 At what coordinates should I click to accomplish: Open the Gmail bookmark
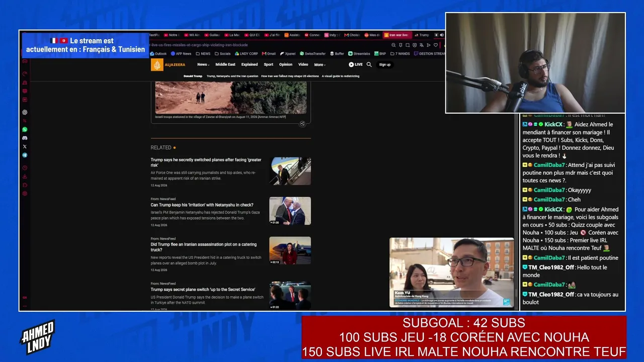(x=269, y=54)
